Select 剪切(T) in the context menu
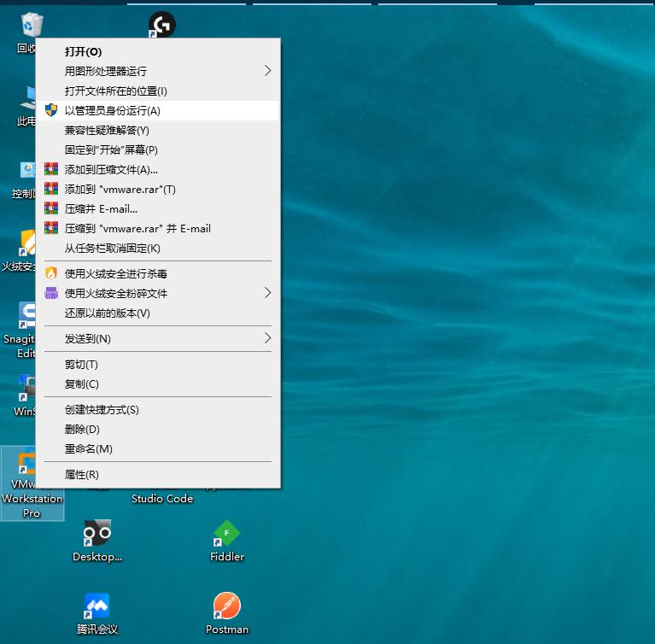The height and width of the screenshot is (644, 655). click(x=158, y=364)
